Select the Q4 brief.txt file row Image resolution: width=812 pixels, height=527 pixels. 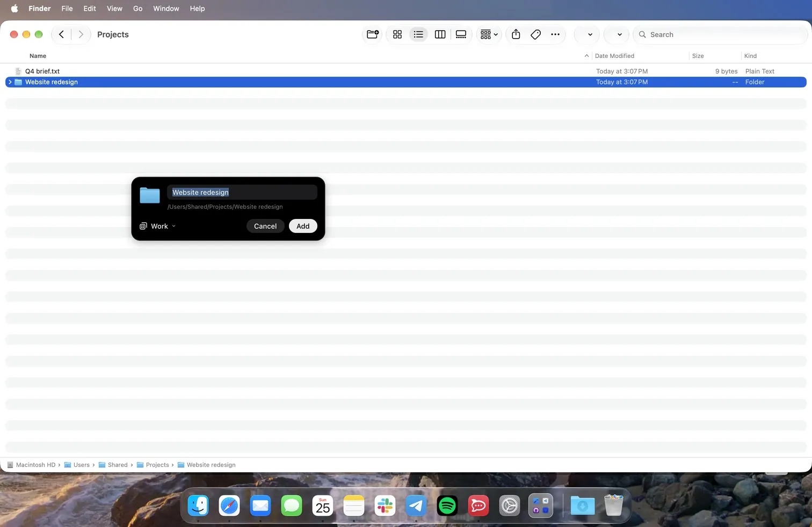coord(406,71)
